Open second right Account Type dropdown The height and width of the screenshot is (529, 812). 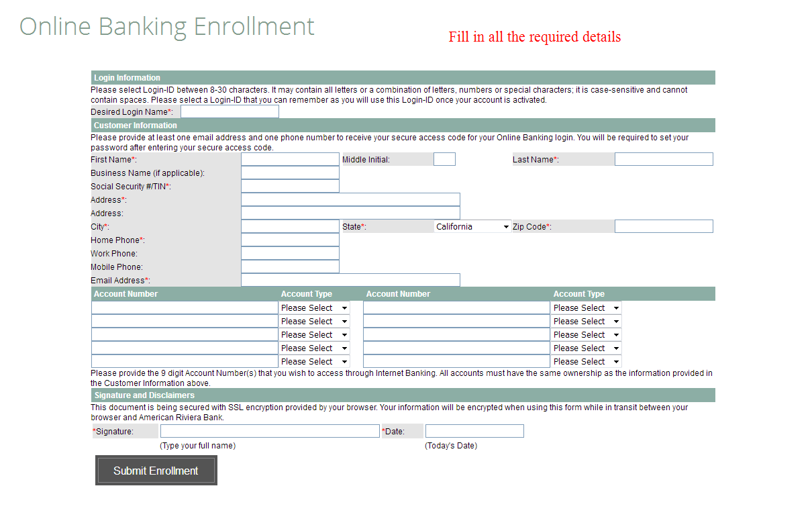point(587,321)
